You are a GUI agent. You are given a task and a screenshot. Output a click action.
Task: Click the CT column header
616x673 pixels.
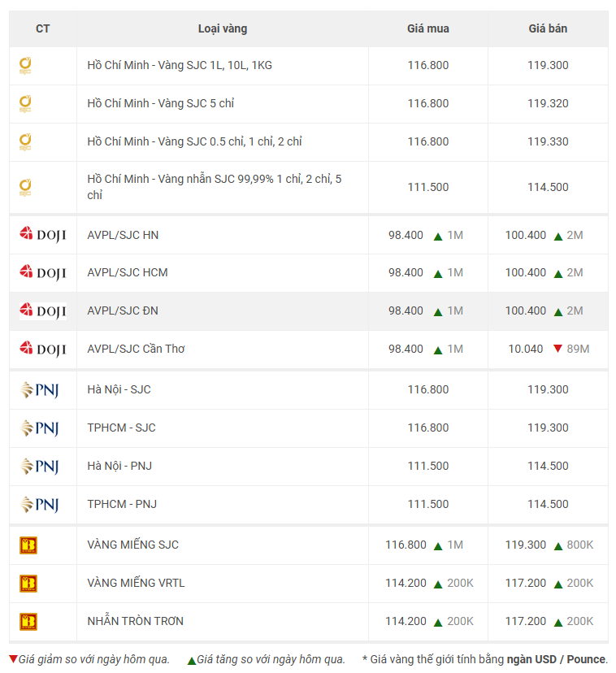coord(43,28)
